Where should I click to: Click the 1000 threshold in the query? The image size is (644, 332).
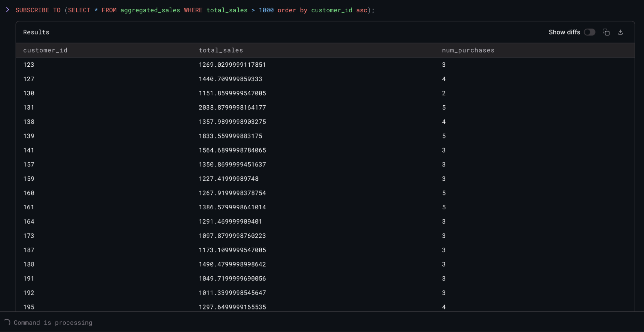[266, 10]
